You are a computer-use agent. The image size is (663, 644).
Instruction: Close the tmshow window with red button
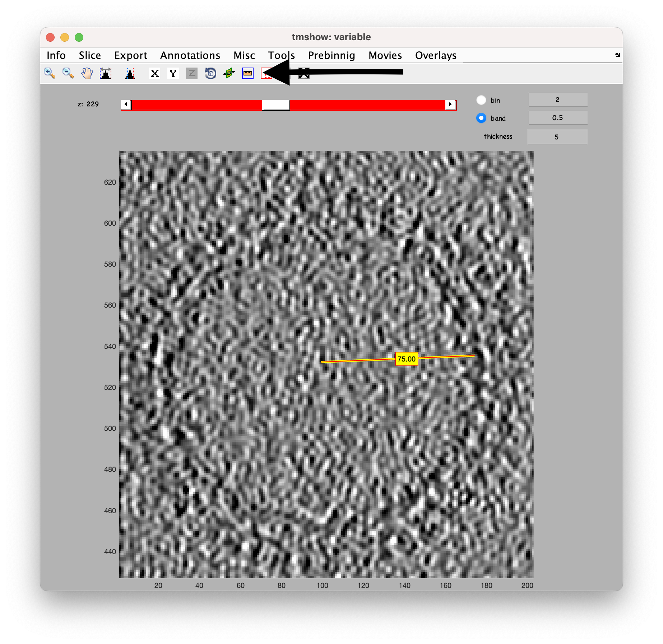[50, 37]
